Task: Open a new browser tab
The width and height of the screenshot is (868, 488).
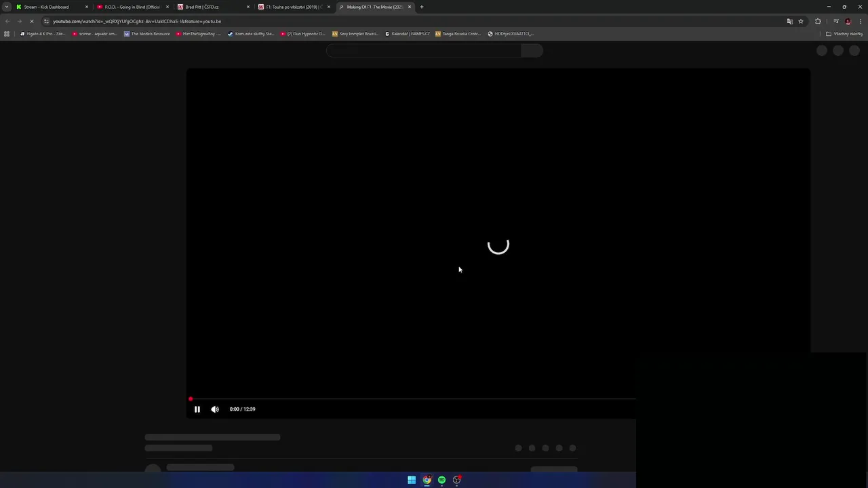Action: (x=422, y=7)
